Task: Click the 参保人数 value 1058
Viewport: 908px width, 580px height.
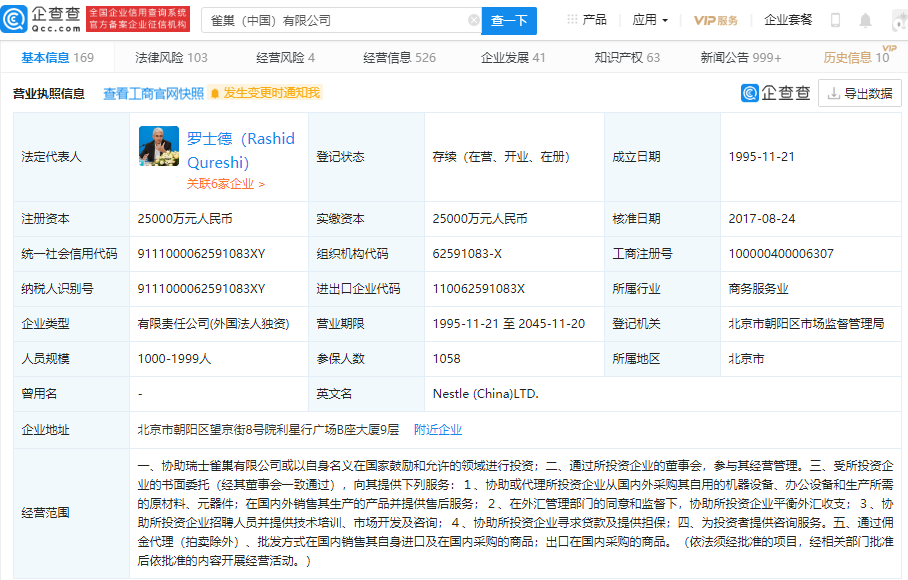Action: (446, 359)
